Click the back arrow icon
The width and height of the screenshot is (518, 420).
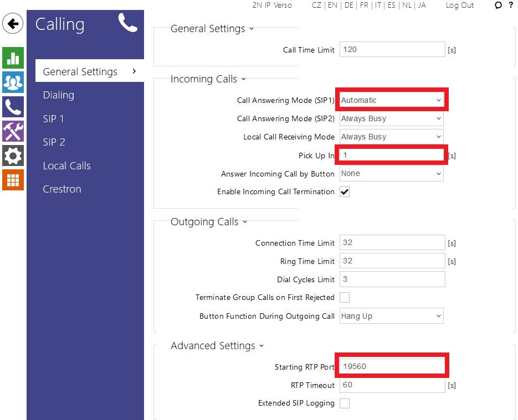point(13,24)
